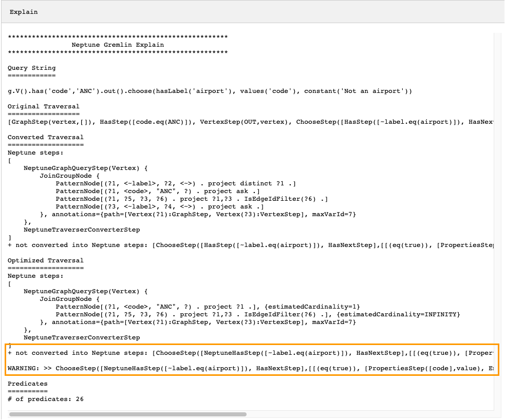Select the Optimized Traversal heading
Viewport: 505px width, 420px height.
45,260
